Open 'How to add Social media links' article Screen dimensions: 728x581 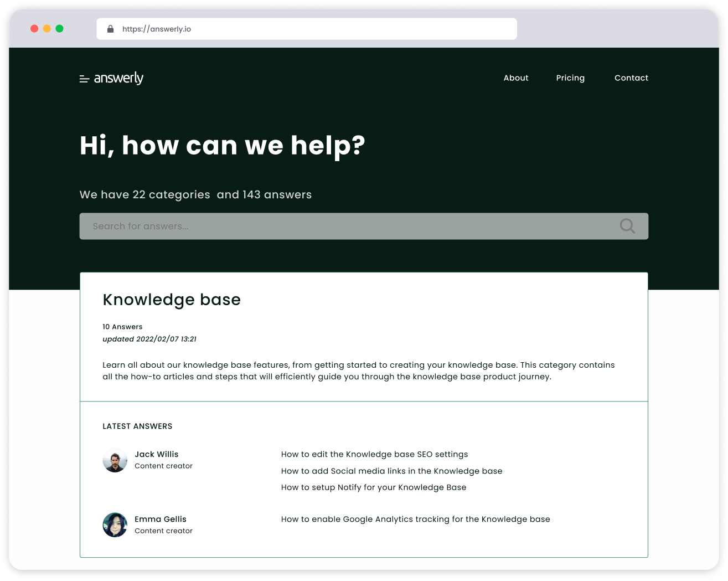(x=391, y=471)
